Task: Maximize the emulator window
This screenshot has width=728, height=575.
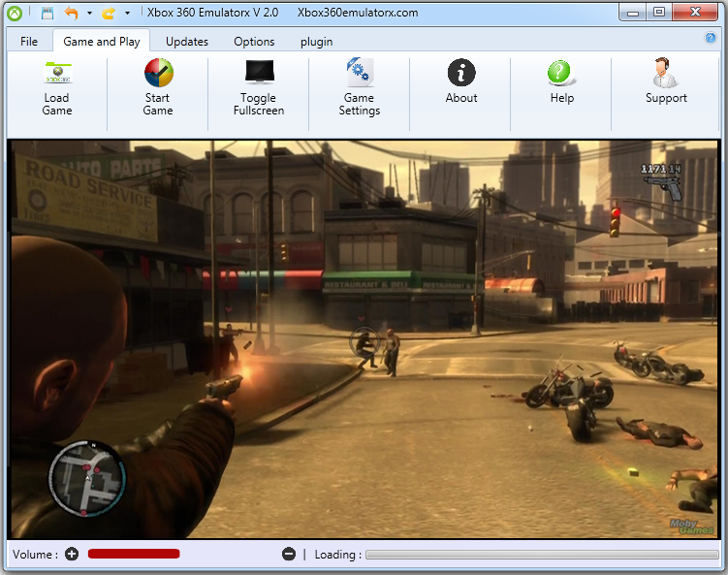Action: (659, 13)
